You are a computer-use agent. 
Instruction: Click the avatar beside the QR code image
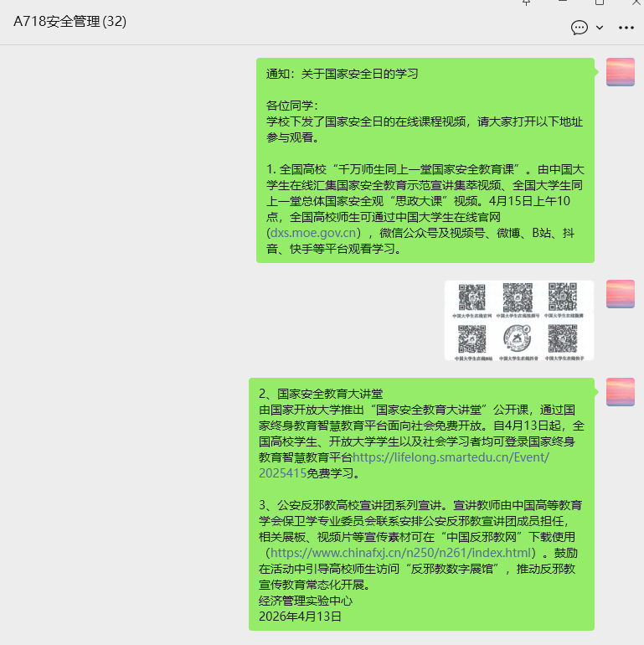pyautogui.click(x=620, y=294)
